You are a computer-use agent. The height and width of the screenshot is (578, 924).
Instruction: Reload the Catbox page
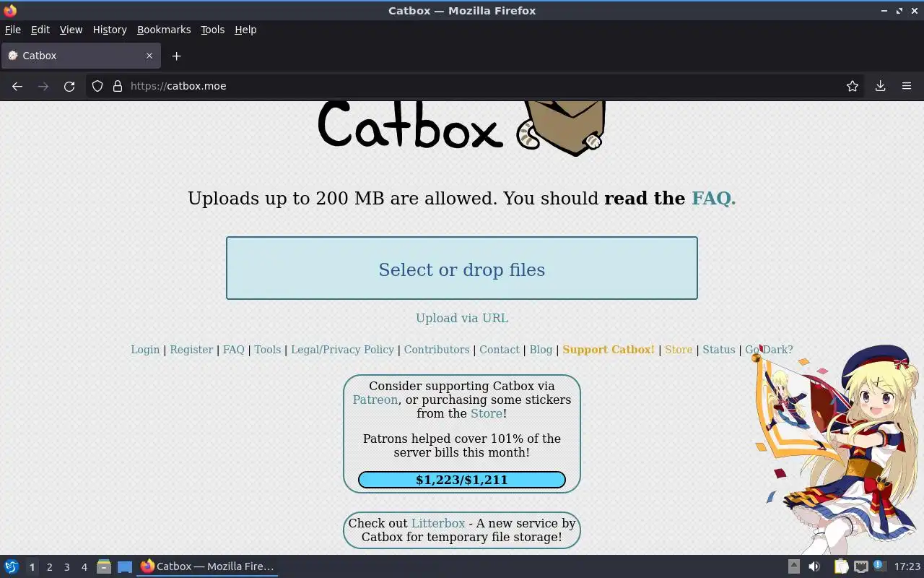pyautogui.click(x=69, y=86)
